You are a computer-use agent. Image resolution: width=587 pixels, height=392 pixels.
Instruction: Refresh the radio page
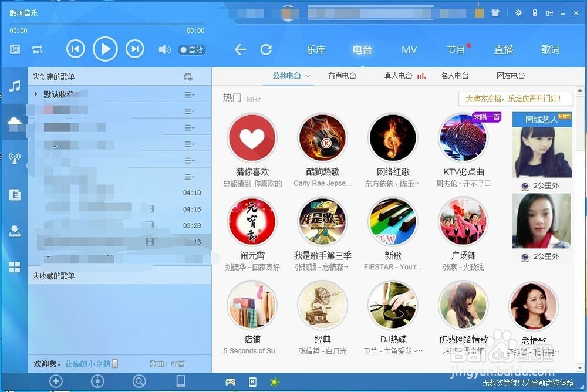(266, 49)
